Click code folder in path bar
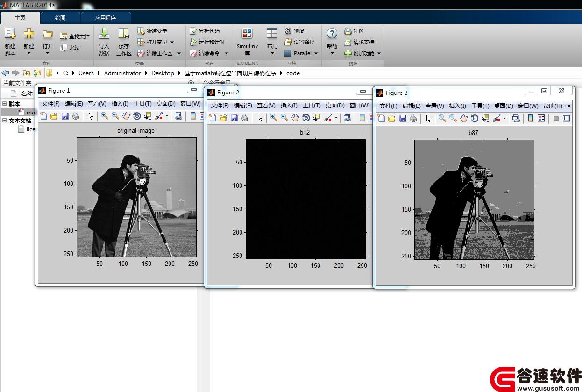The width and height of the screenshot is (582, 392). pos(293,73)
